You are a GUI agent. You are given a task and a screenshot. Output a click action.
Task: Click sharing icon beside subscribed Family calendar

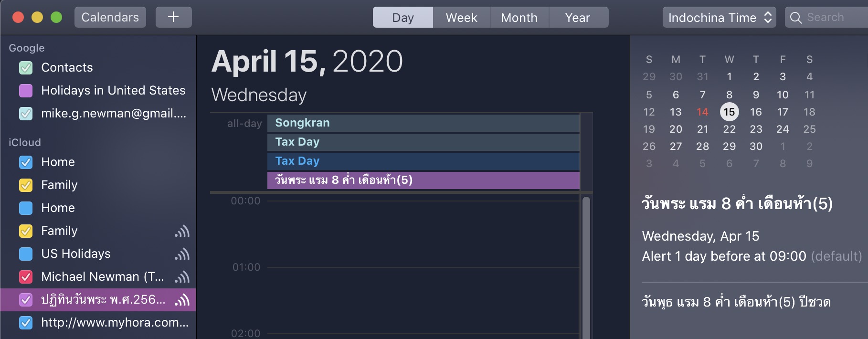point(182,231)
